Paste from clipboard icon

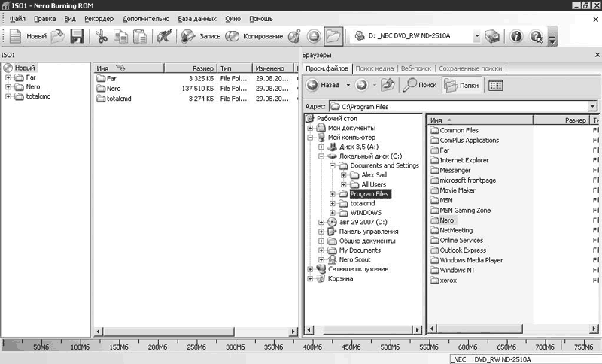pos(140,36)
